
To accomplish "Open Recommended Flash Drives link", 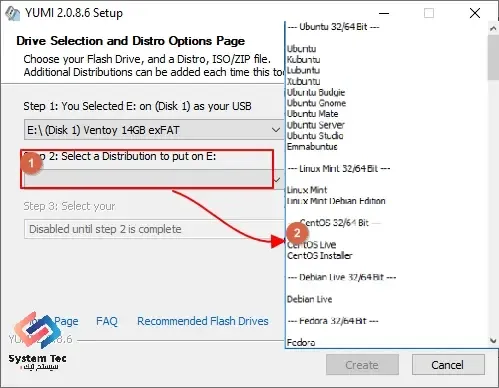I will point(203,321).
